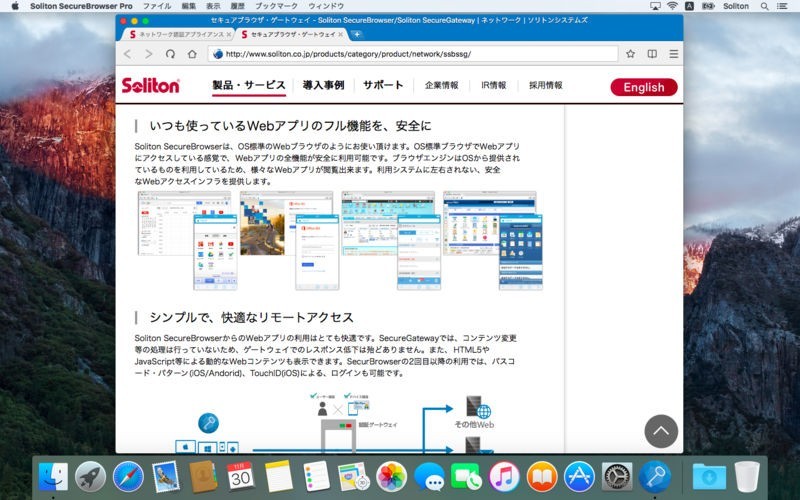Click the browser back arrow

tap(127, 54)
